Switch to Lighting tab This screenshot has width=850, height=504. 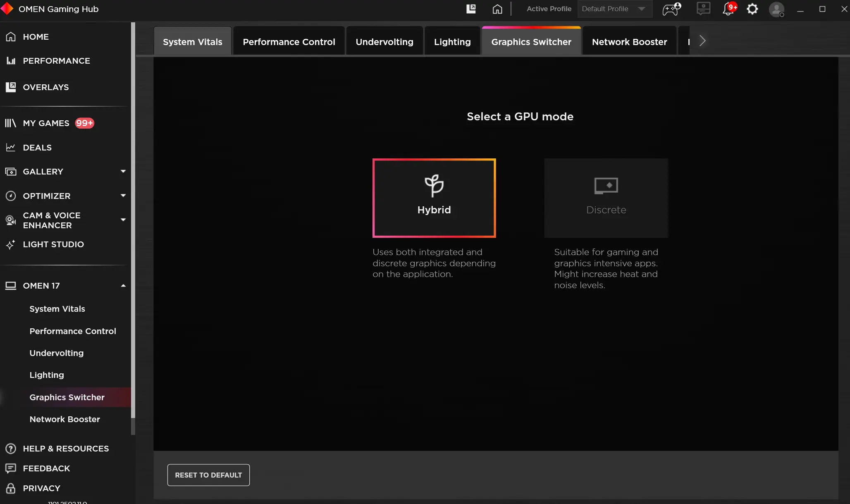pos(452,41)
